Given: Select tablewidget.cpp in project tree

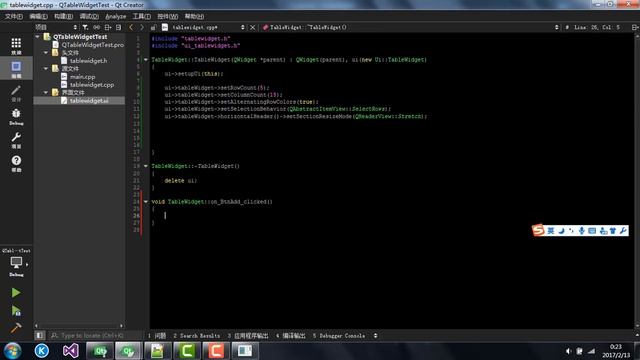Looking at the screenshot, I should 92,85.
